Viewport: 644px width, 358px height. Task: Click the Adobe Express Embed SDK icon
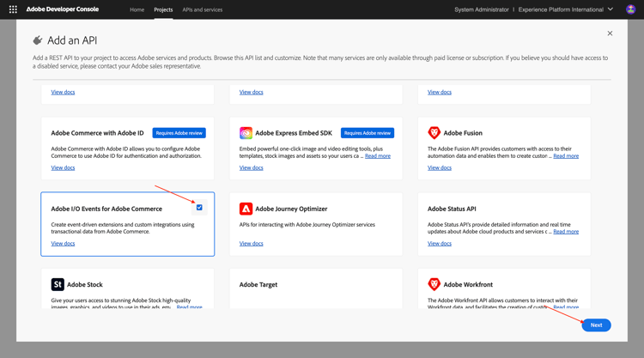(x=246, y=133)
